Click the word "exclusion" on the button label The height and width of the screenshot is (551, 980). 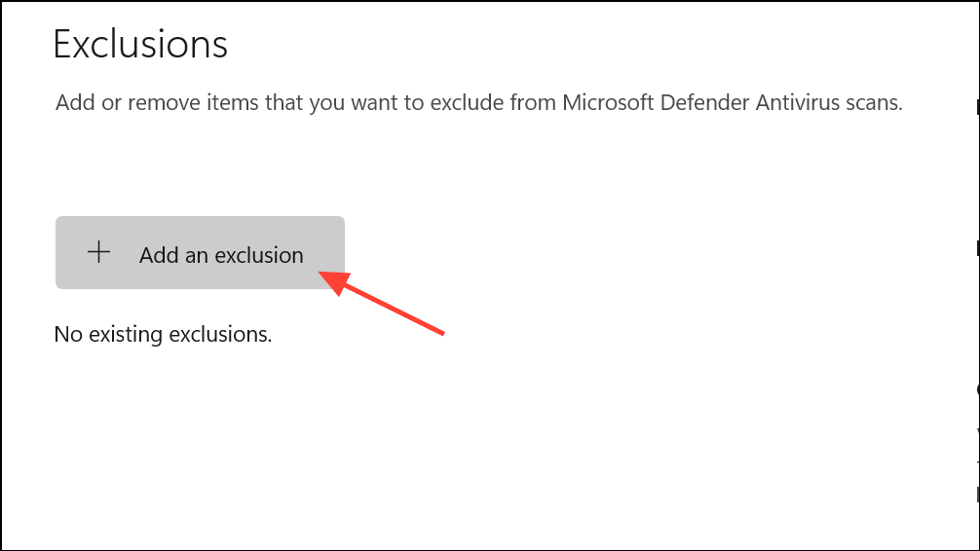[259, 255]
